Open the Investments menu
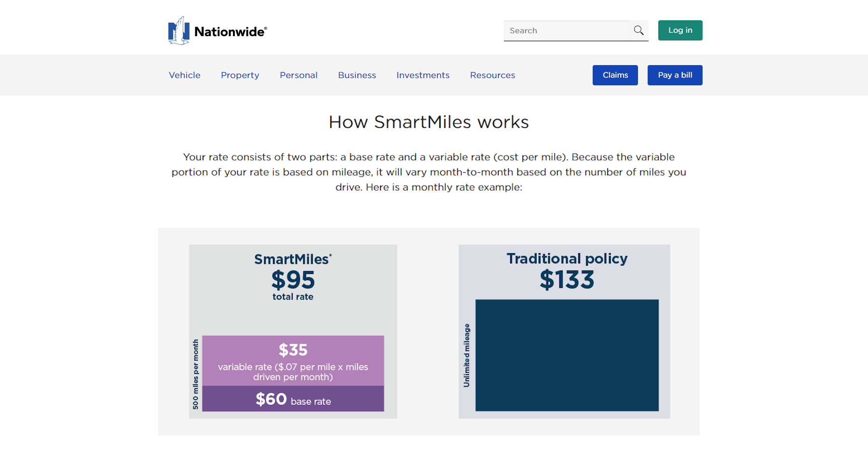The height and width of the screenshot is (458, 868). tap(423, 75)
